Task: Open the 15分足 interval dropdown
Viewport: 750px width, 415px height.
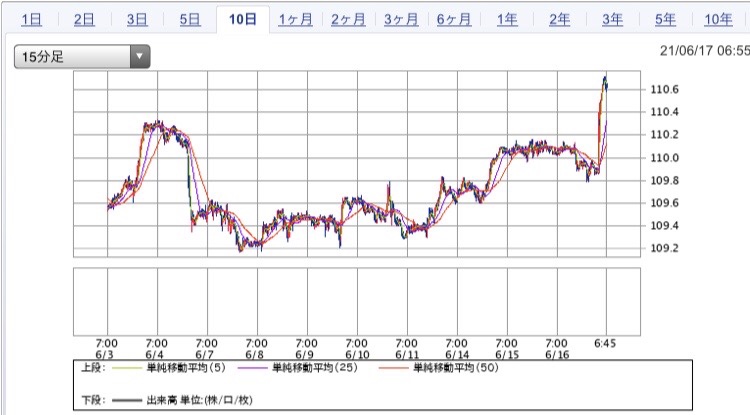Action: [82, 56]
